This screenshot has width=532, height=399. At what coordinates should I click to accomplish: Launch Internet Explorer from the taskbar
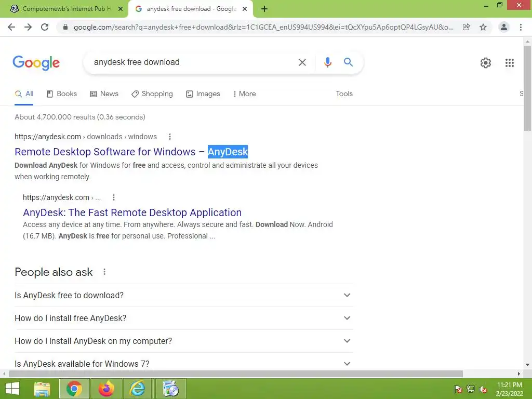pyautogui.click(x=137, y=389)
